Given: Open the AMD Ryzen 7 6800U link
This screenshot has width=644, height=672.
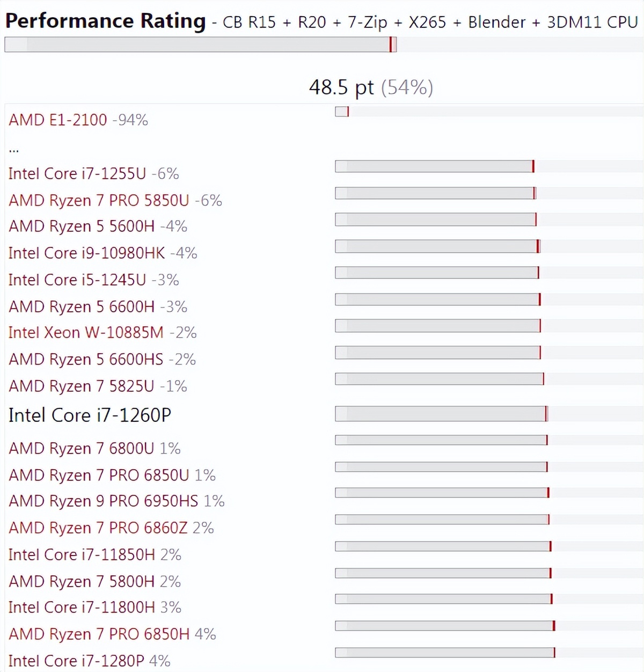Looking at the screenshot, I should (x=82, y=448).
